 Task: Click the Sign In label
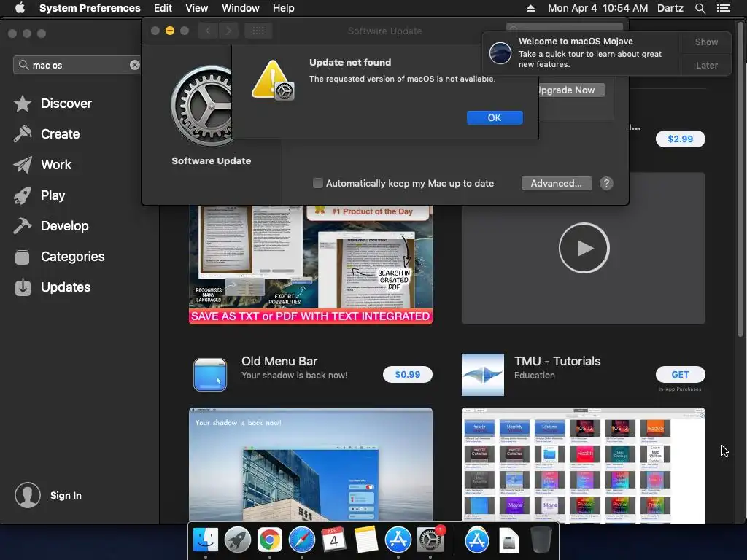pyautogui.click(x=66, y=495)
